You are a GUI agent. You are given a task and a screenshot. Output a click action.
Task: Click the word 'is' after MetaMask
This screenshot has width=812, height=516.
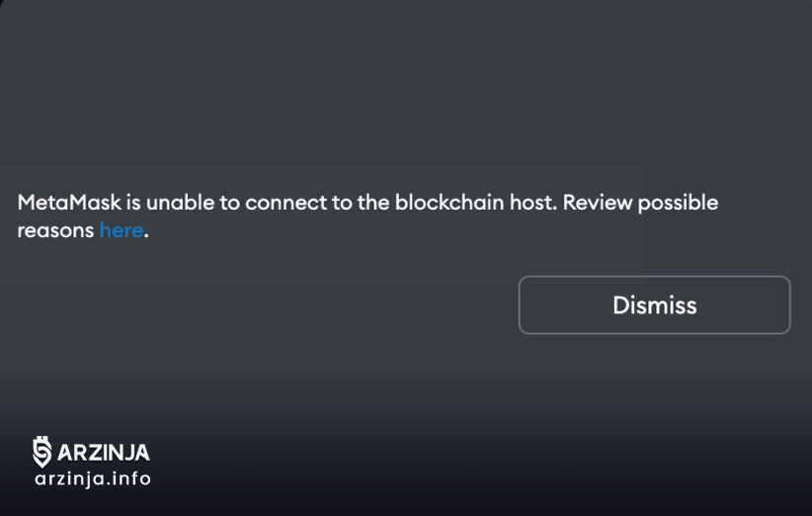(x=133, y=202)
